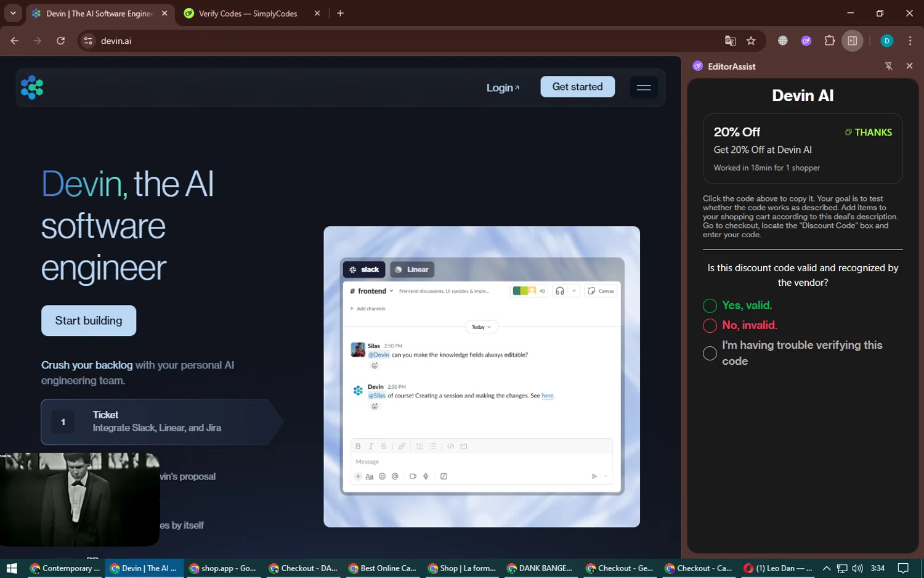Switch to the Linear tab in the demo
The width and height of the screenshot is (924, 578).
411,269
